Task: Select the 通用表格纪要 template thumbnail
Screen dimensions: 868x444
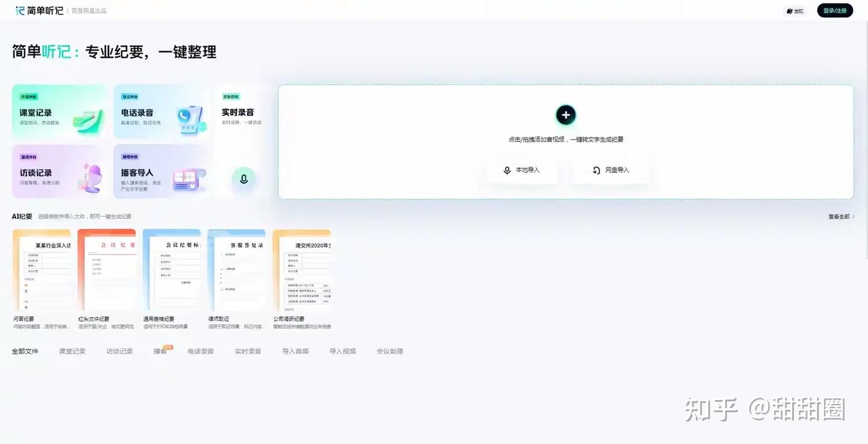Action: click(x=172, y=270)
